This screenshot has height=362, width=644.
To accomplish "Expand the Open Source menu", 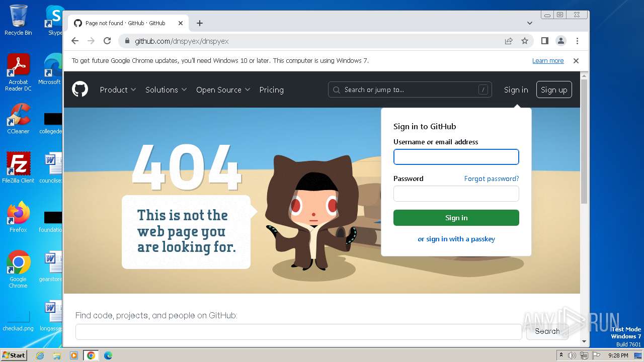I will 223,89.
